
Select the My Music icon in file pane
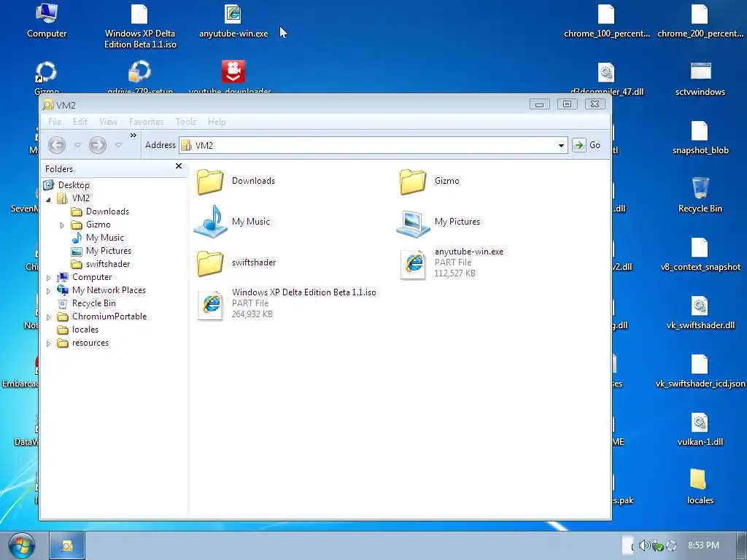click(x=210, y=222)
